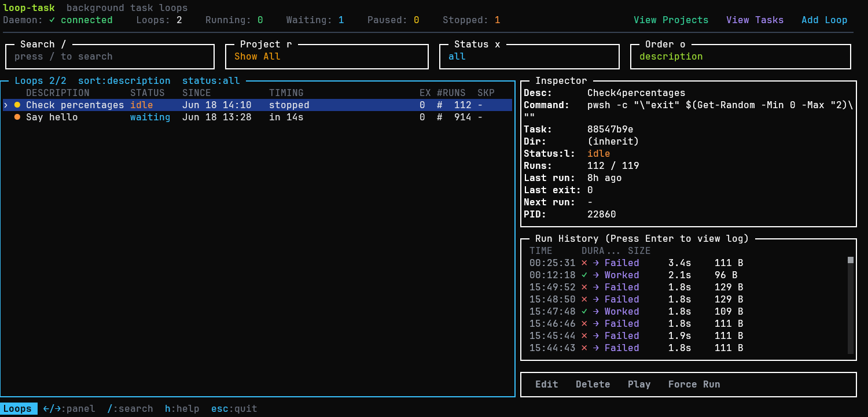Click status:all label in Loops header

211,80
